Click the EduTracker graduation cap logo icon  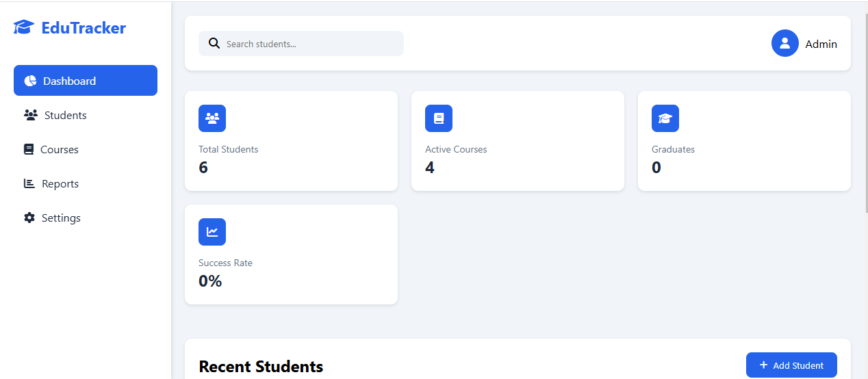[x=24, y=27]
